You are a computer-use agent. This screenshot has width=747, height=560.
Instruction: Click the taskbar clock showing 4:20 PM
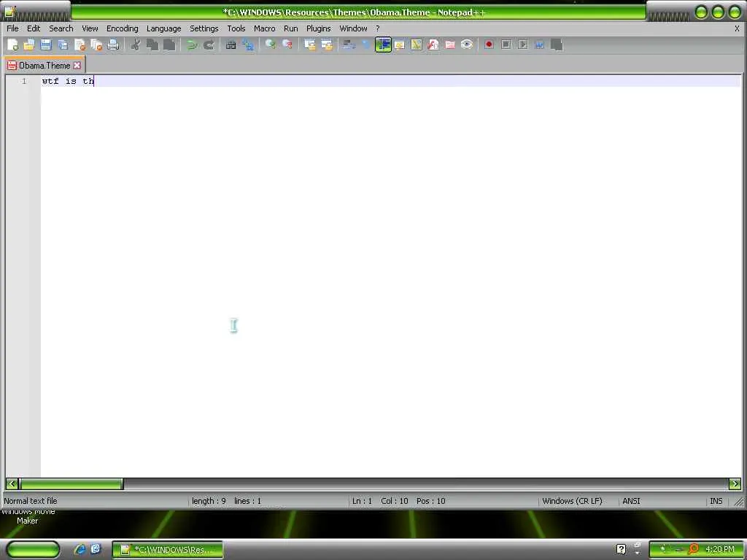click(x=720, y=549)
